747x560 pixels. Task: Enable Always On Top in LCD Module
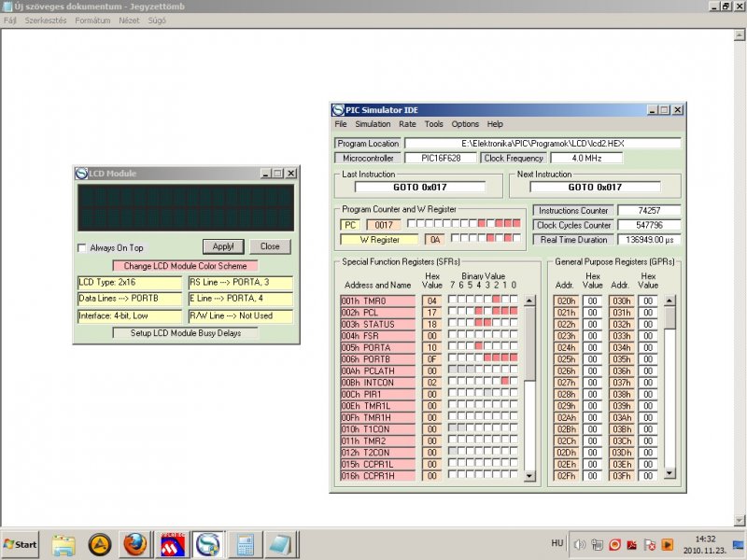coord(82,247)
